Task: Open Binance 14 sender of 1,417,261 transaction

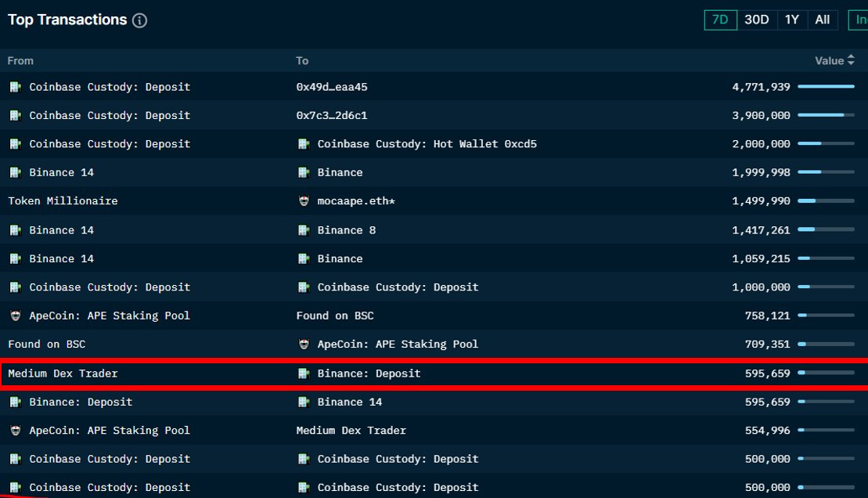Action: [x=62, y=230]
